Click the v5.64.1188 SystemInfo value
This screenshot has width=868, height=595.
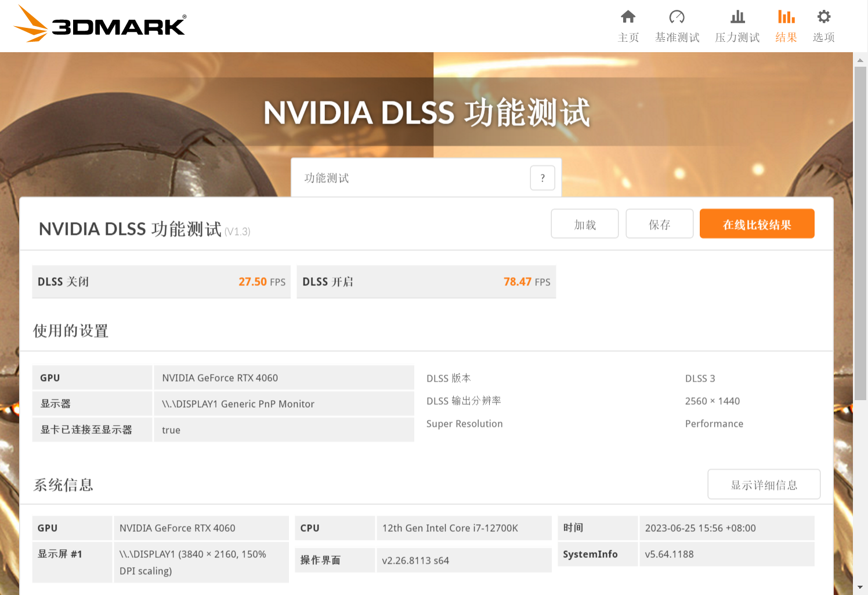[x=727, y=554]
